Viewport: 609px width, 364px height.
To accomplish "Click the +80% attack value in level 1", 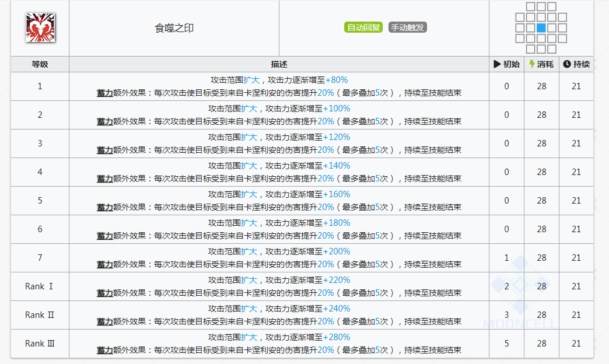I will tap(337, 80).
